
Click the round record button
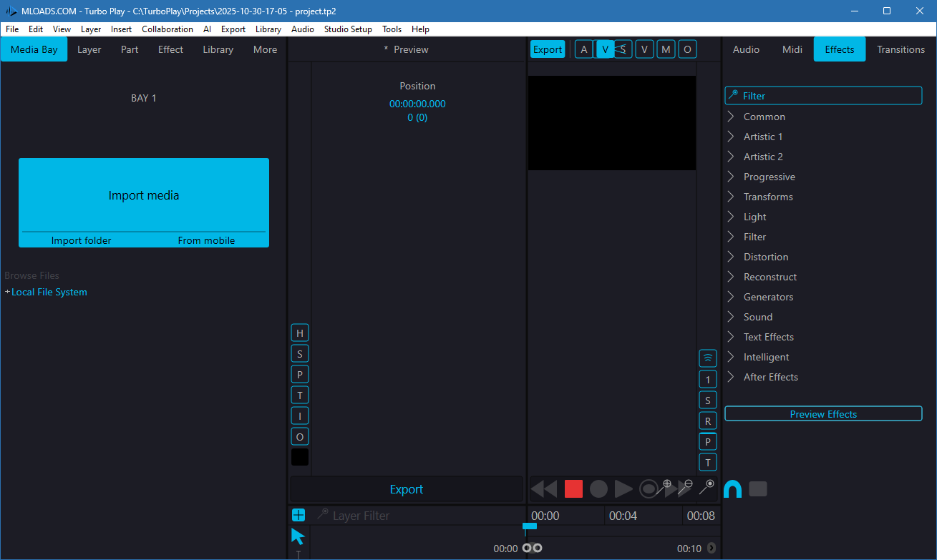pos(598,489)
